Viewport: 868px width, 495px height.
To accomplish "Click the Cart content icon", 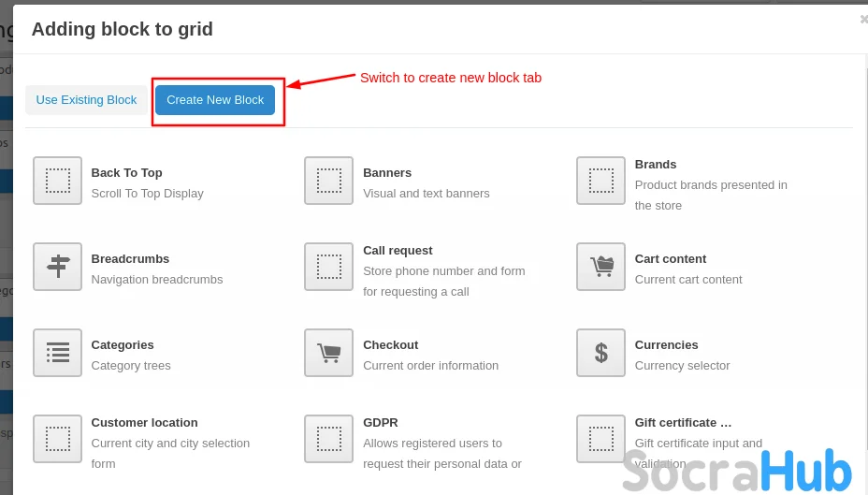I will click(x=600, y=267).
